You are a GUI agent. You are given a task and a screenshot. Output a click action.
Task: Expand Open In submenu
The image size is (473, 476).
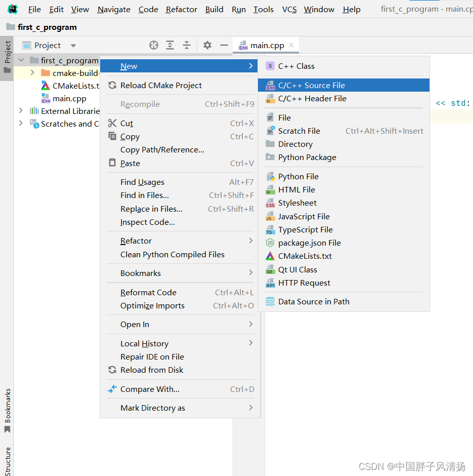pos(180,325)
